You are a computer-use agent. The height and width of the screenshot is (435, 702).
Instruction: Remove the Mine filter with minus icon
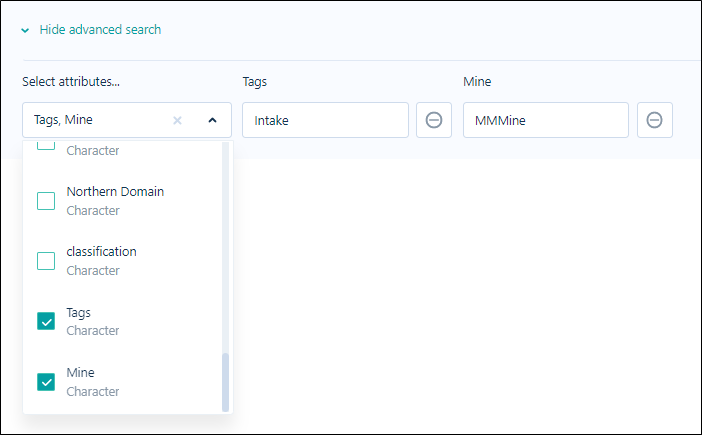655,120
